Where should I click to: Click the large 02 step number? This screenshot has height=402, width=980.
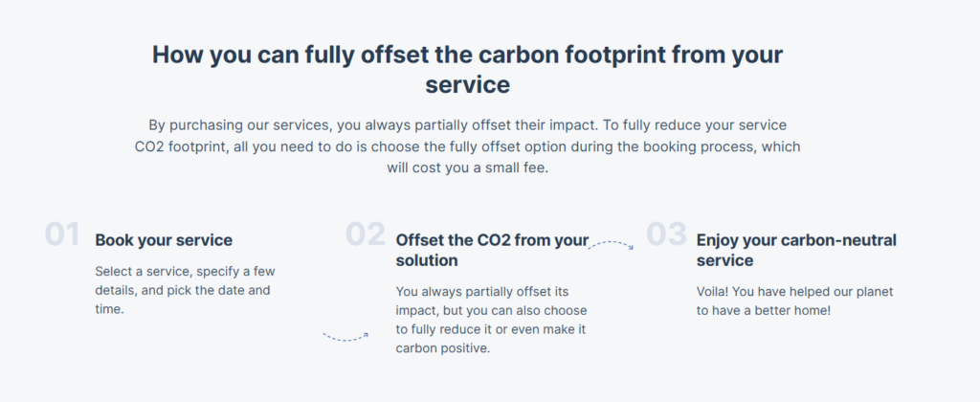(x=366, y=234)
